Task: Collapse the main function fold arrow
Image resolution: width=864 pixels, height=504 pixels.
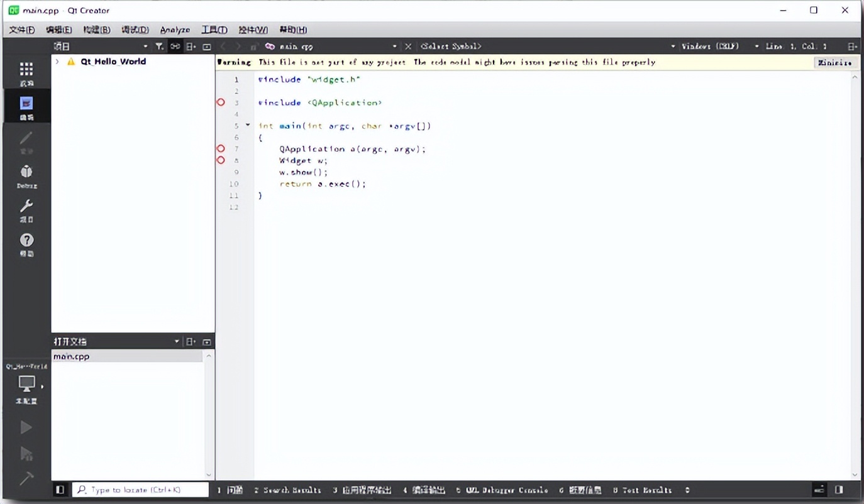Action: point(248,125)
